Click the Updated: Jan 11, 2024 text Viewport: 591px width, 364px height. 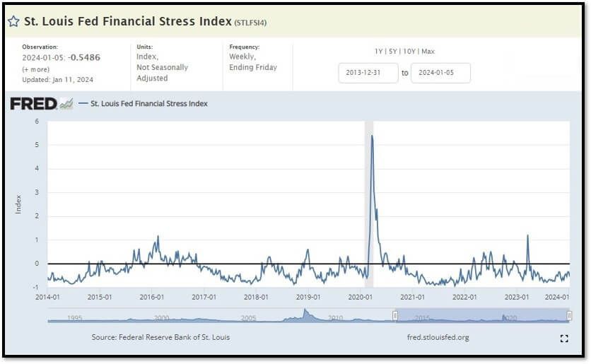[x=58, y=79]
